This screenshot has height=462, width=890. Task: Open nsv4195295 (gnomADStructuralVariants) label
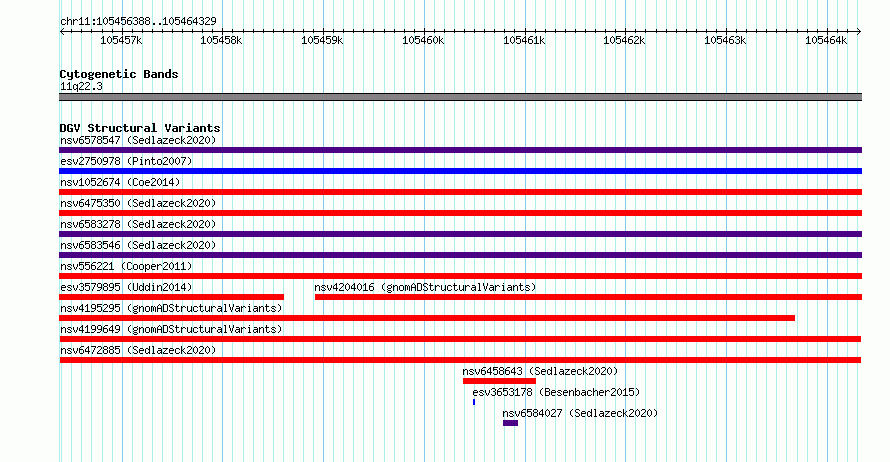pos(171,308)
